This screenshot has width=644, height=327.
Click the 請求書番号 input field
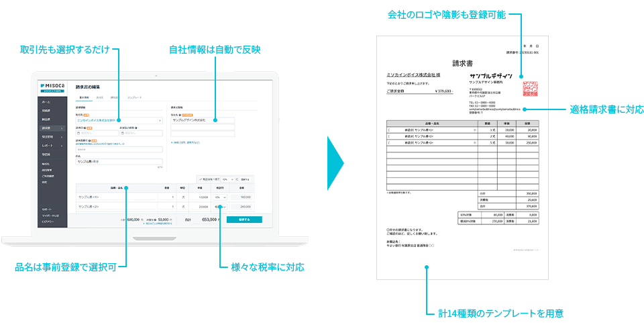coord(119,150)
